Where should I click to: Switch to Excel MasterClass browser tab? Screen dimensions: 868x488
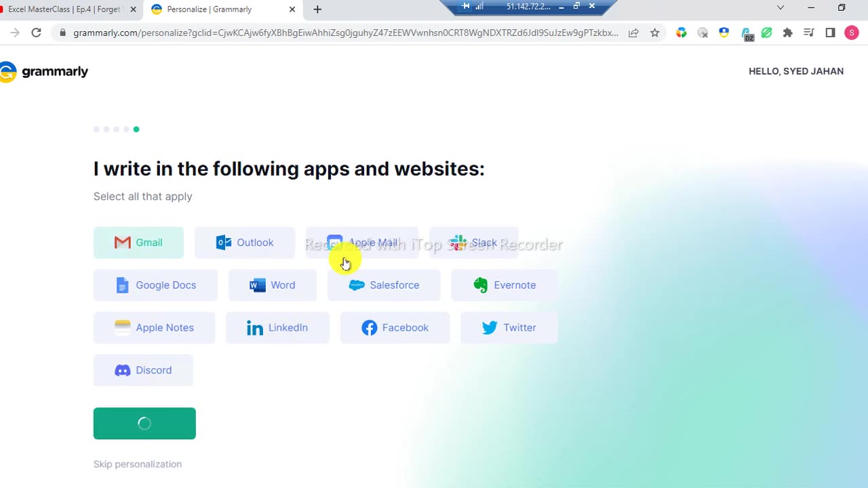click(64, 9)
